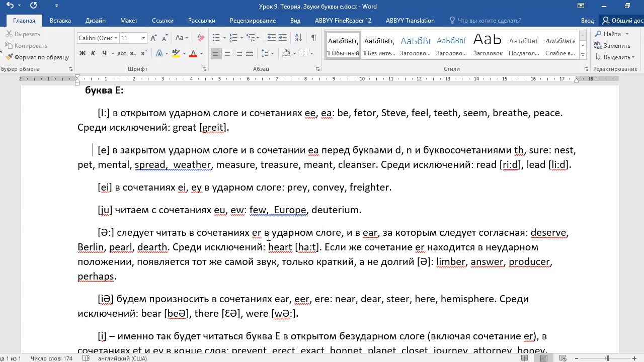Apply the Подзаголовок style
The height and width of the screenshot is (362, 644).
pos(524,45)
